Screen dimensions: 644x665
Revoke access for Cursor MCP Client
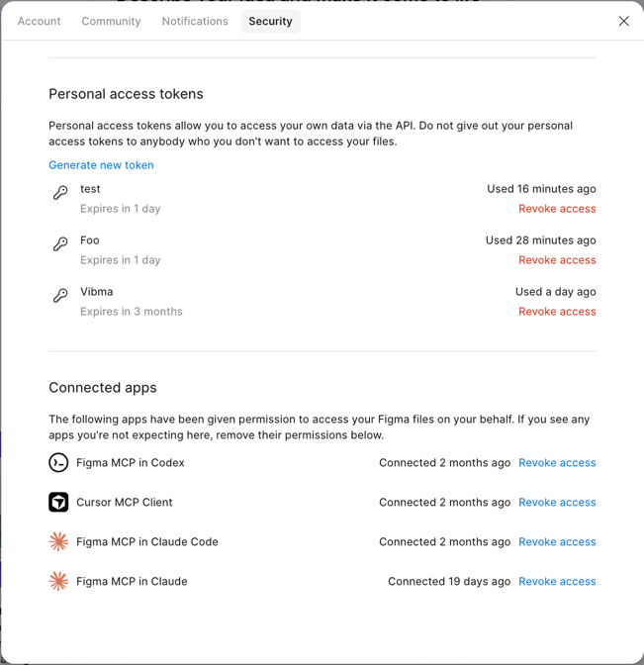(557, 502)
